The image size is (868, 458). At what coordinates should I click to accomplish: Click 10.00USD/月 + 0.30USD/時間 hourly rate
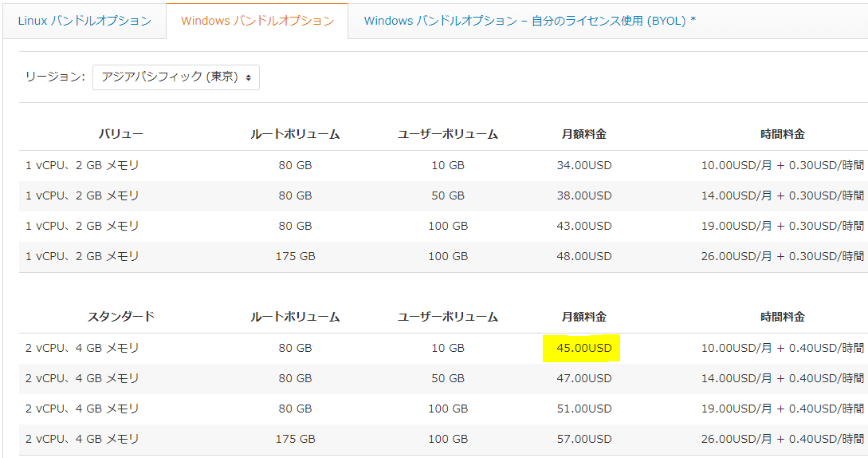[782, 165]
